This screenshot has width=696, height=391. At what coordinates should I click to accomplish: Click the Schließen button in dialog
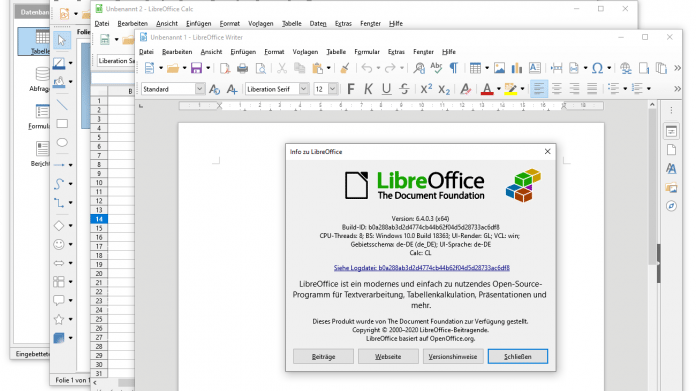(x=518, y=356)
